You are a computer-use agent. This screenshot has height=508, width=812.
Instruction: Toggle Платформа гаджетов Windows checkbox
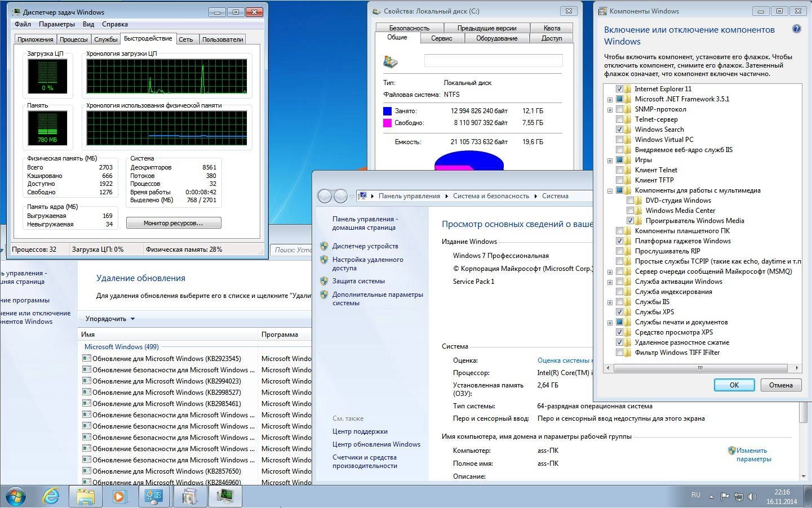(x=619, y=241)
